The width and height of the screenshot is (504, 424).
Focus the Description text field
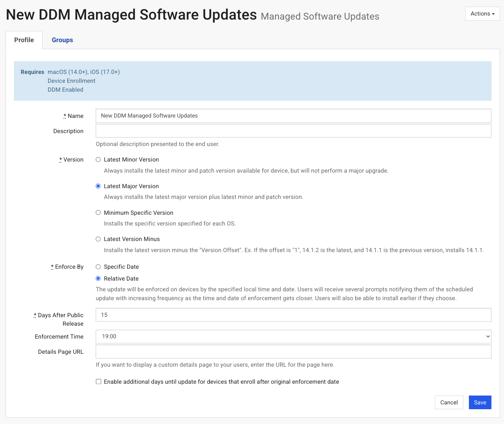pyautogui.click(x=293, y=131)
